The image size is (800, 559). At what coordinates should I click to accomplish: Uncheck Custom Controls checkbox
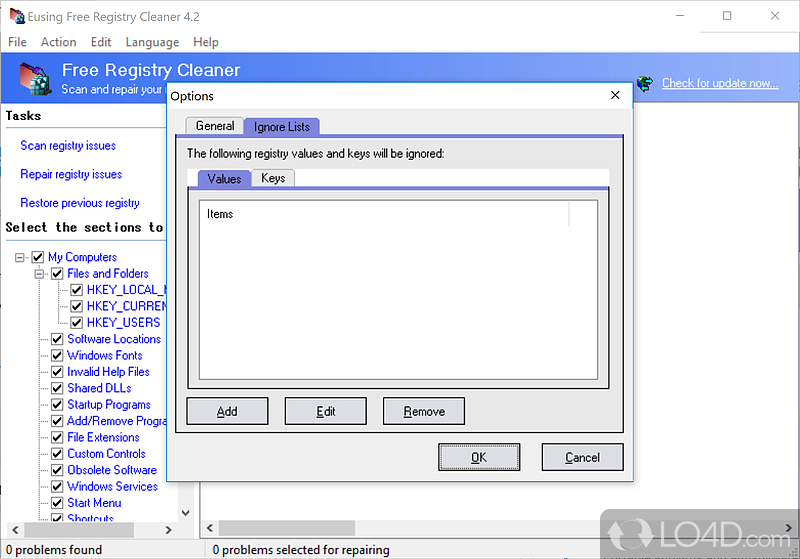point(57,454)
